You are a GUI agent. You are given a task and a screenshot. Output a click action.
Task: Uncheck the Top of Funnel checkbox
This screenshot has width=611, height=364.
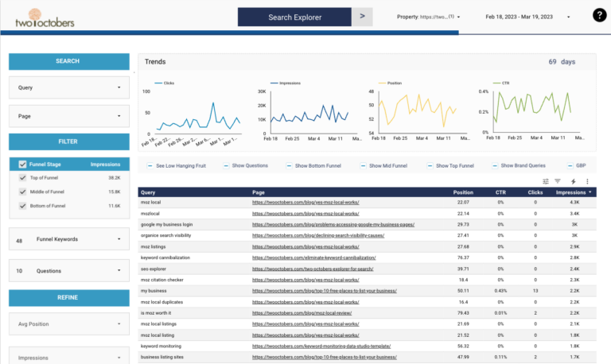pyautogui.click(x=22, y=178)
